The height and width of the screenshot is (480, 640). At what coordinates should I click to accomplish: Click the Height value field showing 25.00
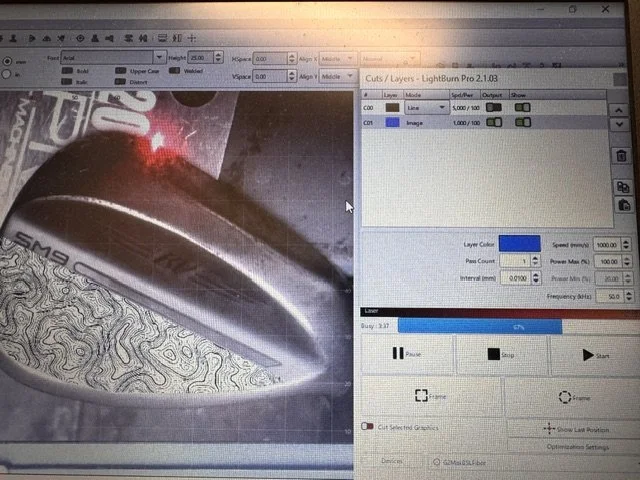(x=200, y=57)
